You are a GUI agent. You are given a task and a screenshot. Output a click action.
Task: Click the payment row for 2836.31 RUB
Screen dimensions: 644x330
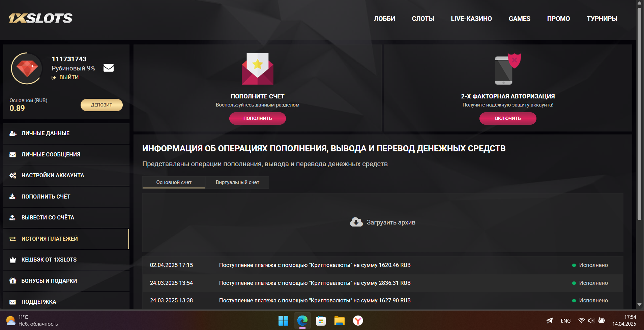coord(383,283)
